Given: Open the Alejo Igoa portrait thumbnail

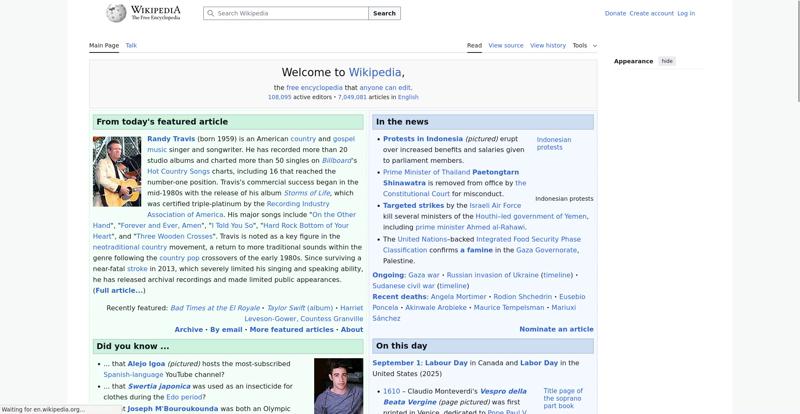Looking at the screenshot, I should click(338, 386).
